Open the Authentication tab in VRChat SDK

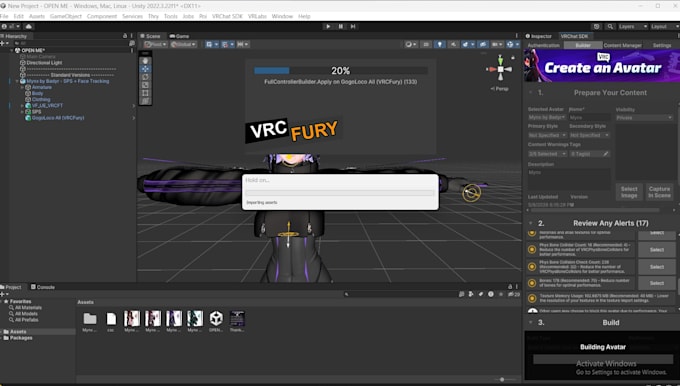point(543,45)
